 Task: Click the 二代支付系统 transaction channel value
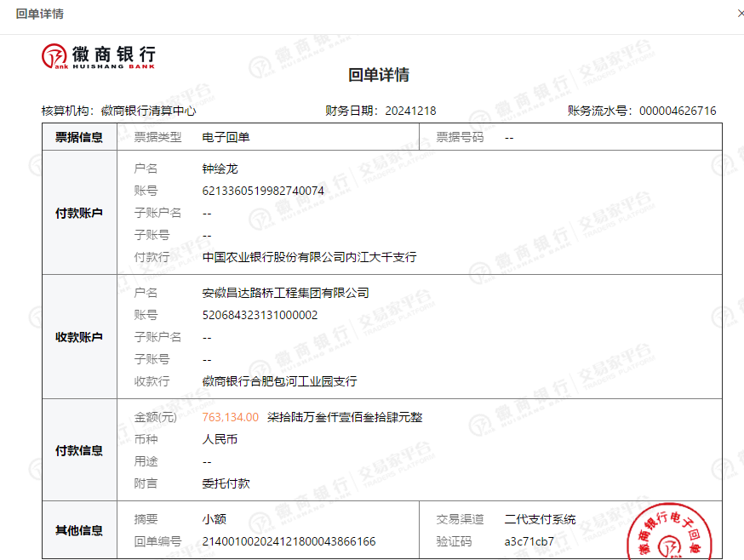click(x=540, y=519)
